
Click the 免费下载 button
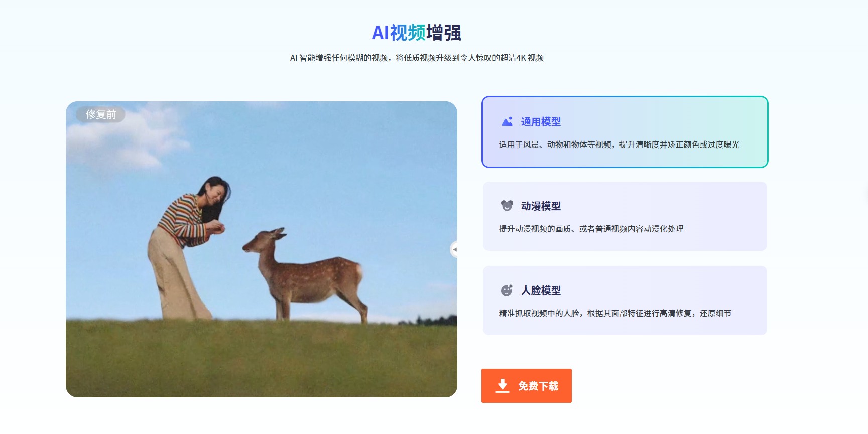tap(526, 386)
